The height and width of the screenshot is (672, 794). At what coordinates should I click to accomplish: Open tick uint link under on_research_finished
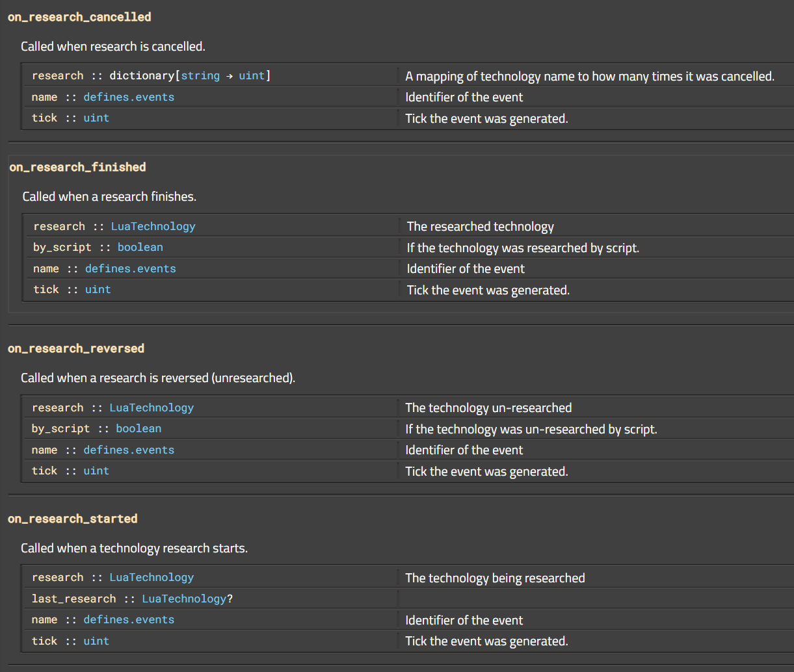coord(98,289)
